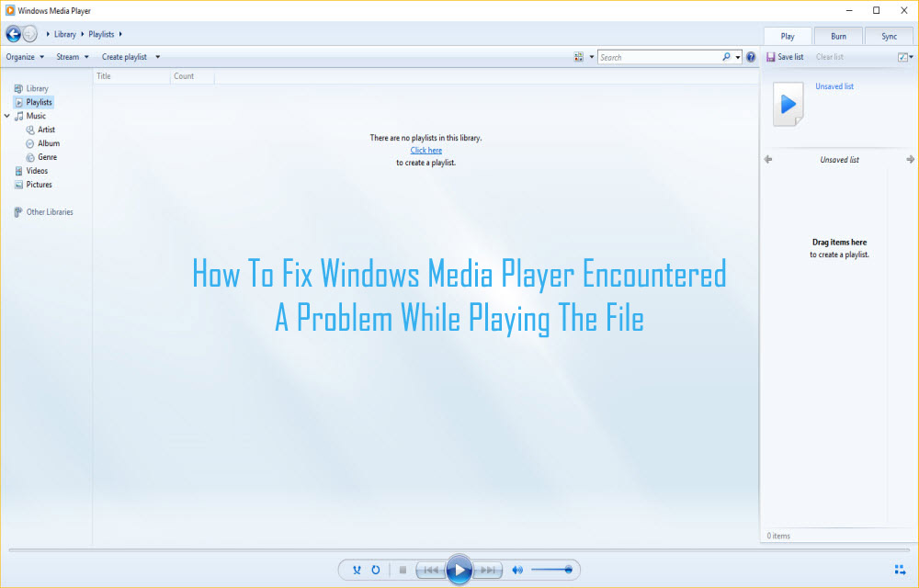The height and width of the screenshot is (588, 919).
Task: Click here to create a playlist
Action: tap(425, 150)
